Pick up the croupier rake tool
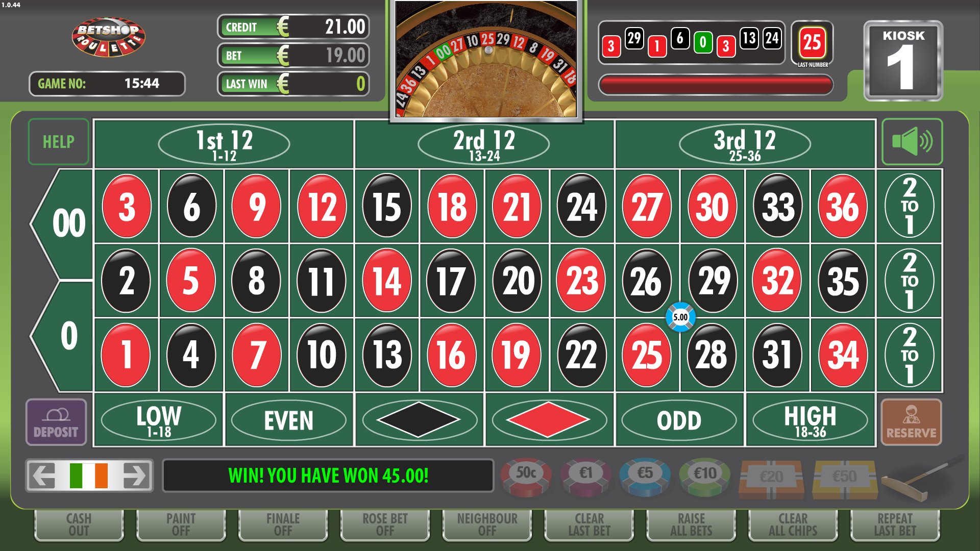Image resolution: width=980 pixels, height=551 pixels. (x=922, y=479)
